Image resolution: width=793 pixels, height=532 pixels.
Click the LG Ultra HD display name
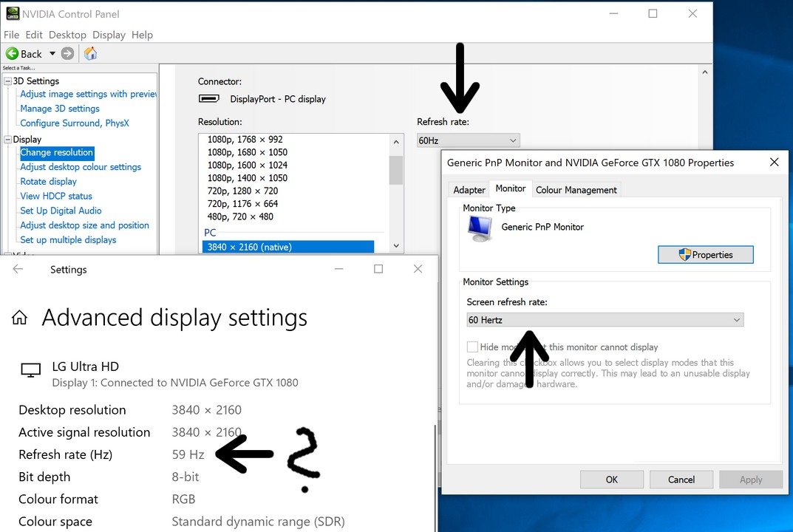pyautogui.click(x=86, y=366)
